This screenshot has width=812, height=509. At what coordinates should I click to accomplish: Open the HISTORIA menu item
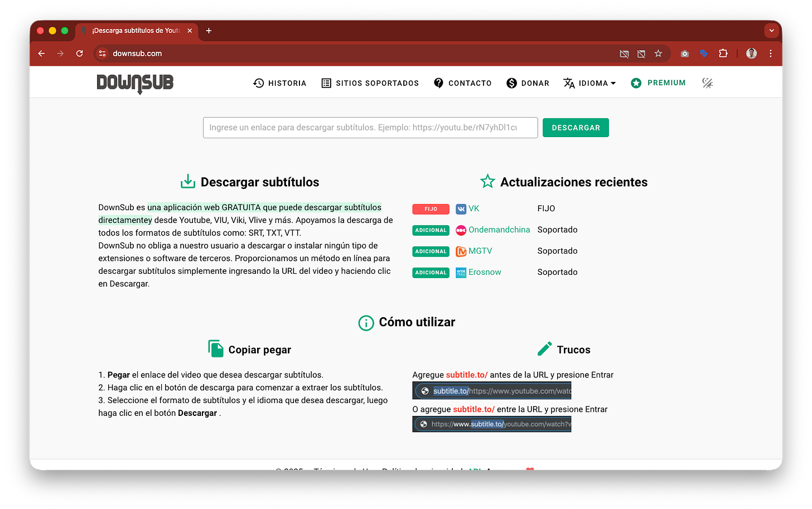(279, 83)
